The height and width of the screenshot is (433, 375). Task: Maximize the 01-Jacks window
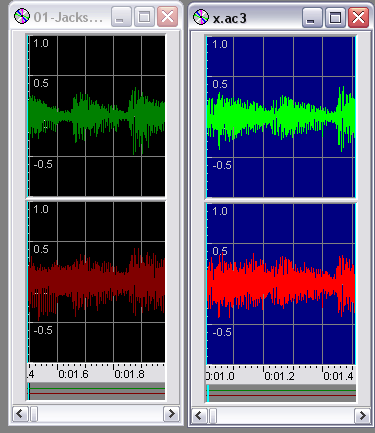coord(144,16)
